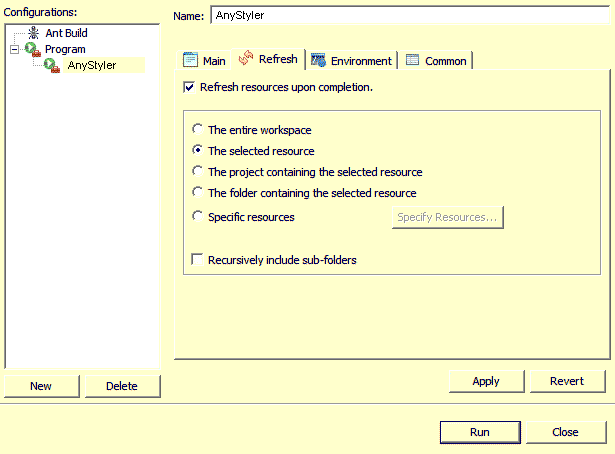Click into the Name text field
The height and width of the screenshot is (454, 615).
click(410, 16)
